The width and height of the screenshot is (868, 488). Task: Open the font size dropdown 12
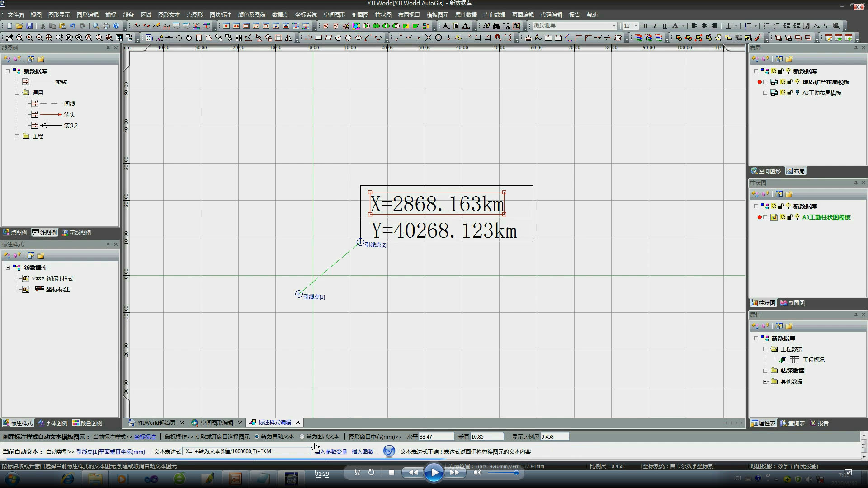pyautogui.click(x=636, y=26)
